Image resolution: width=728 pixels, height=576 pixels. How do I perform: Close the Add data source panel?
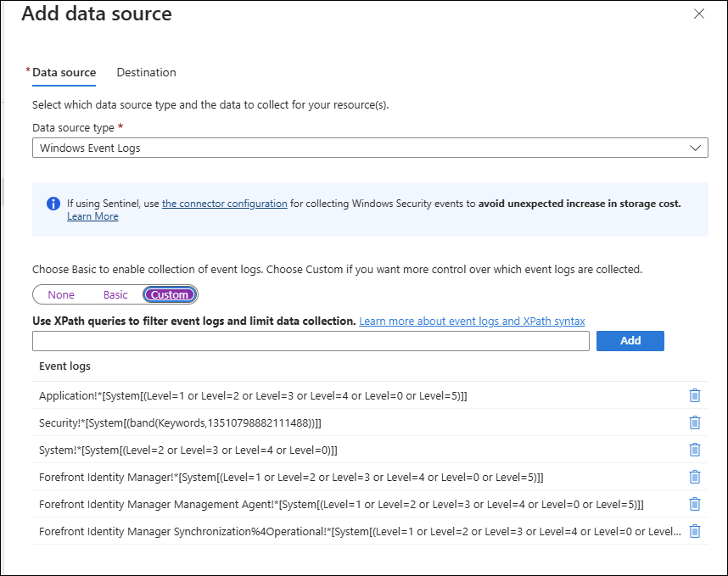pyautogui.click(x=699, y=14)
